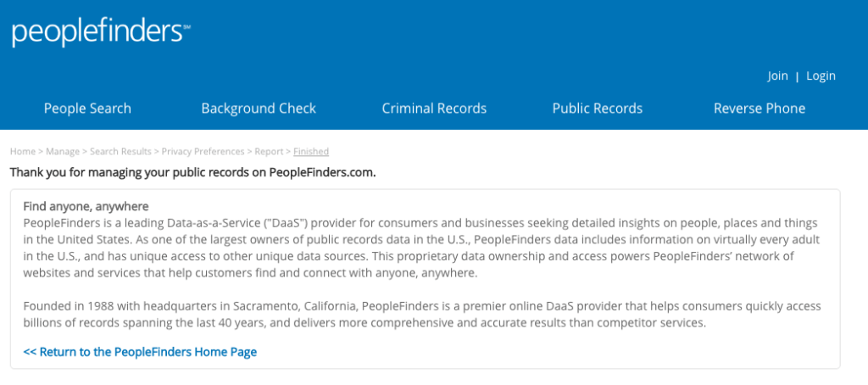Image resolution: width=868 pixels, height=385 pixels.
Task: Click the paragraph starting 'Founded in 1988'
Action: coord(424,315)
